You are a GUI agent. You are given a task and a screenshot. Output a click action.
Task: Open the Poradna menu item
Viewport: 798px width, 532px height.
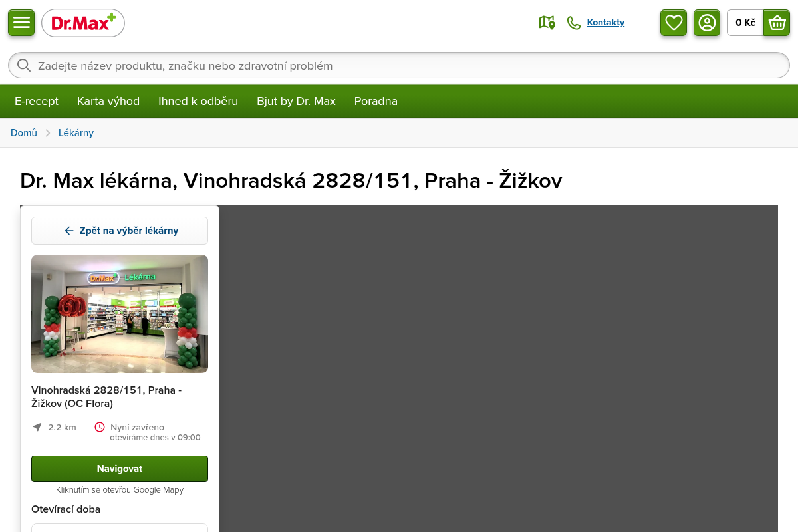pyautogui.click(x=376, y=101)
